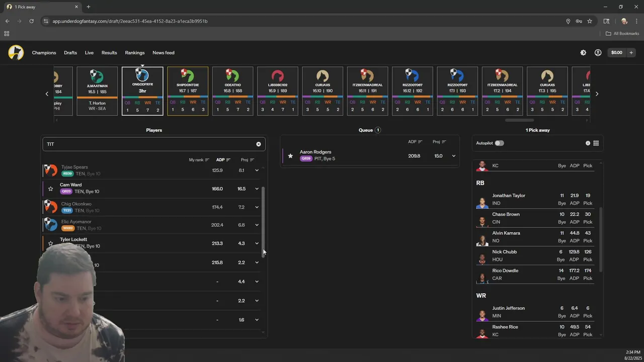Sort the player list by Proj
The width and height of the screenshot is (644, 362).
point(248,160)
